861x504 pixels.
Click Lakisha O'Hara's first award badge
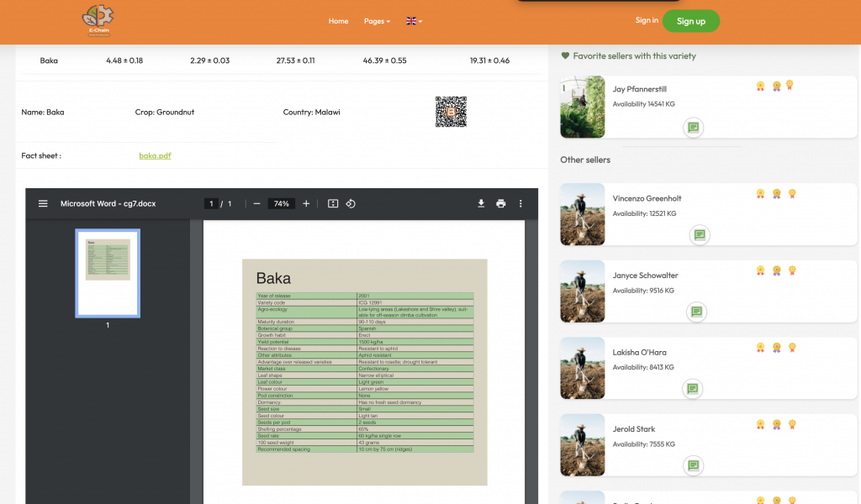coord(760,347)
